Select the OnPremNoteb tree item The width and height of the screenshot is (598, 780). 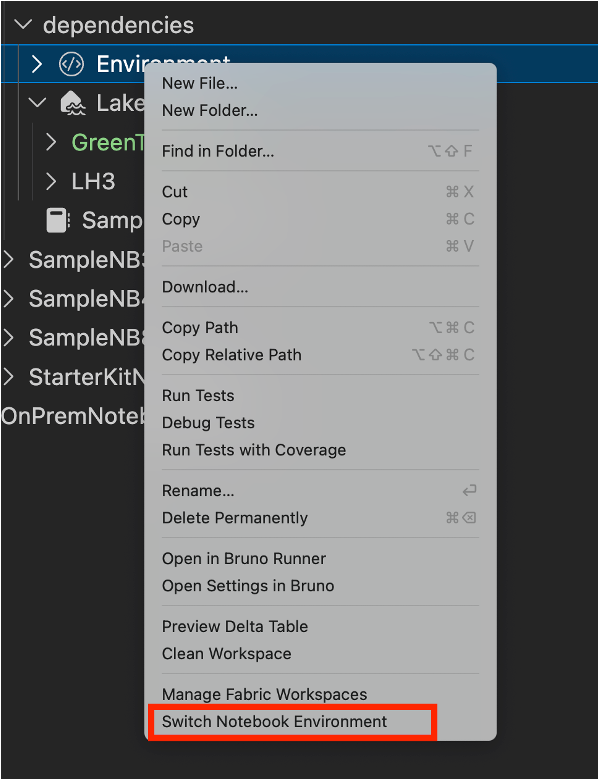(x=73, y=416)
